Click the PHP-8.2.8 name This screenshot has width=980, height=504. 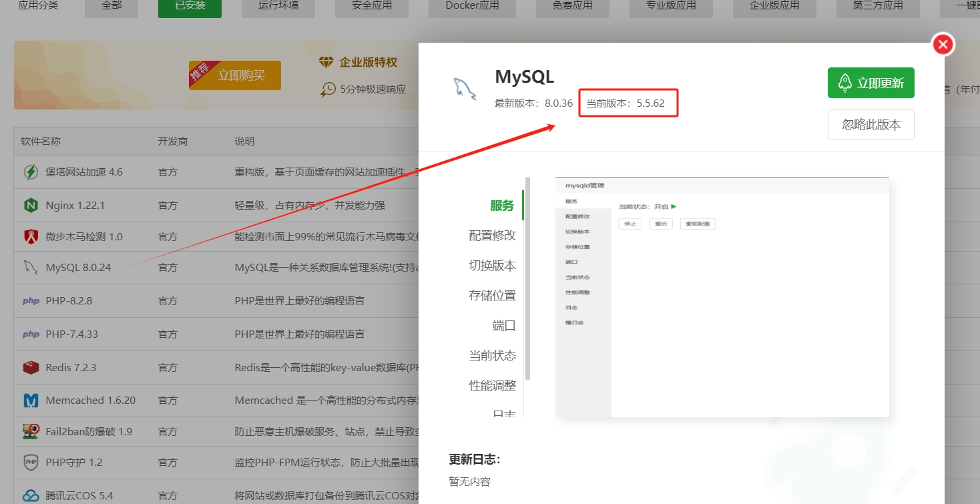pos(69,301)
